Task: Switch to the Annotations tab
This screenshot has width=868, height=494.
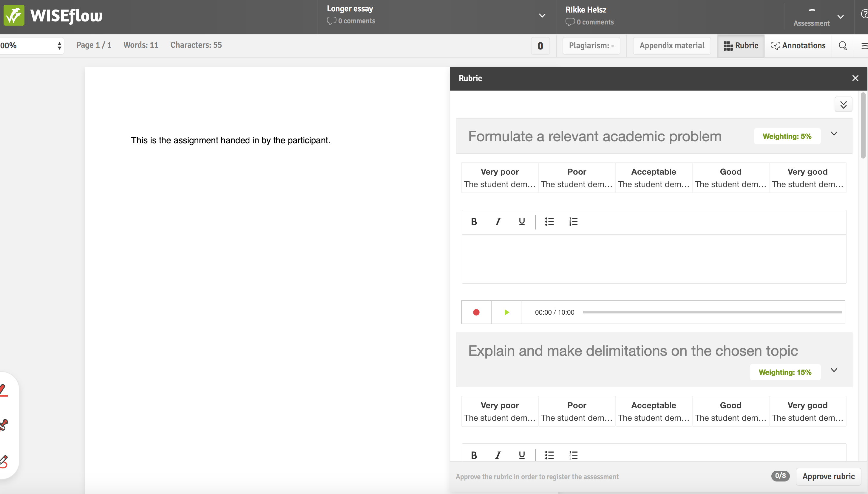Action: click(x=798, y=46)
